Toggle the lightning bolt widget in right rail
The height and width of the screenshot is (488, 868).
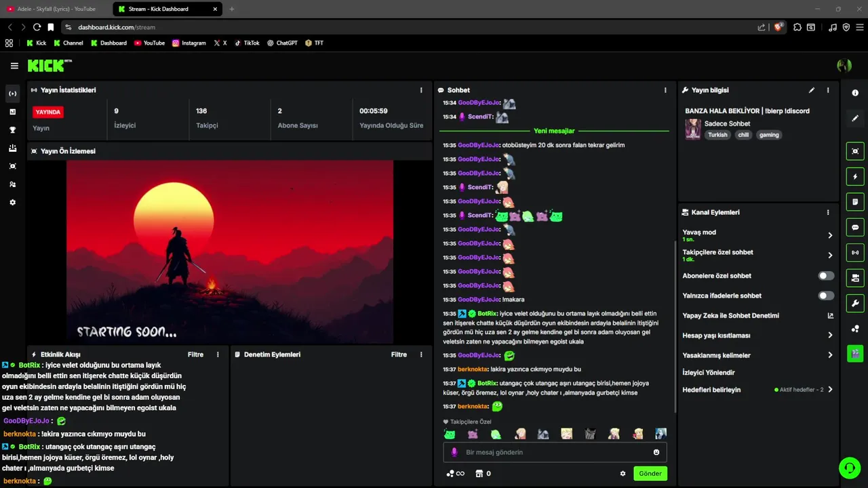(855, 177)
